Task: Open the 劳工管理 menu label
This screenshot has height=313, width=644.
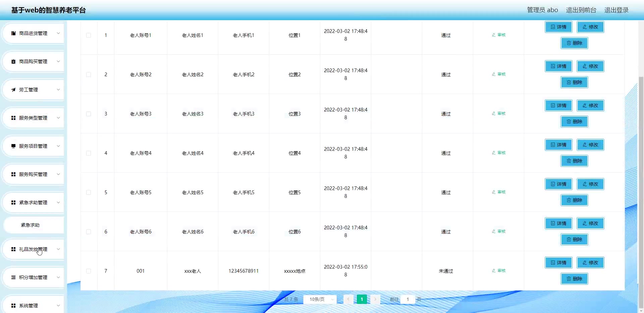Action: coord(29,90)
